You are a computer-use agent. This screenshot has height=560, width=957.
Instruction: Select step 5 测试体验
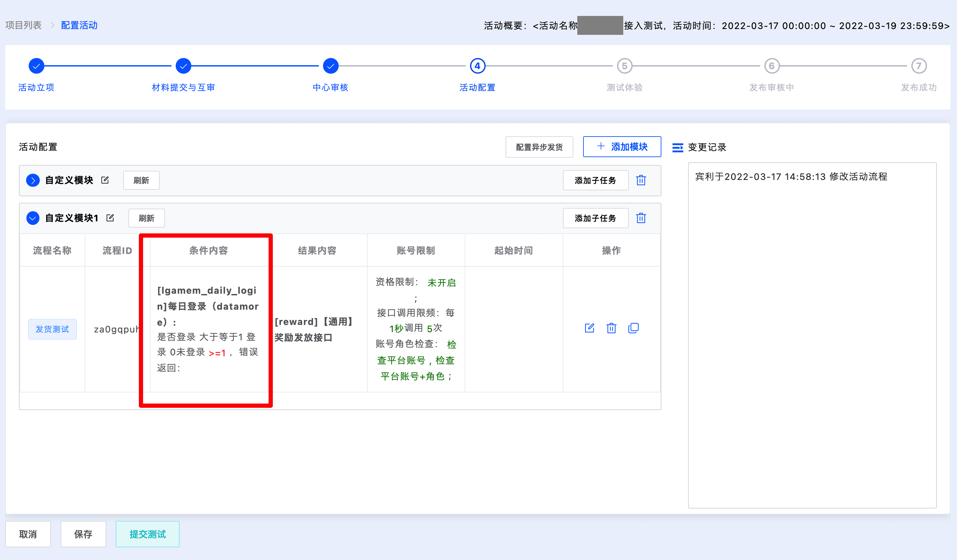tap(625, 66)
